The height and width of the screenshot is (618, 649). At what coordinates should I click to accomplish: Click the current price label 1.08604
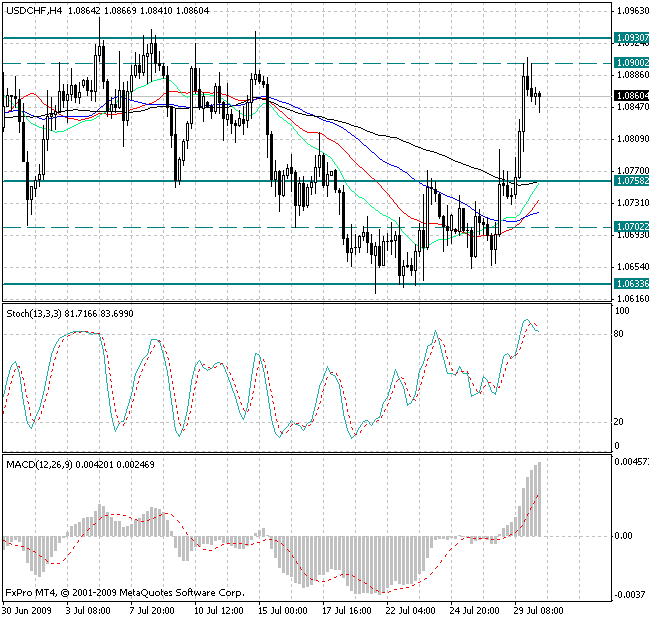630,95
